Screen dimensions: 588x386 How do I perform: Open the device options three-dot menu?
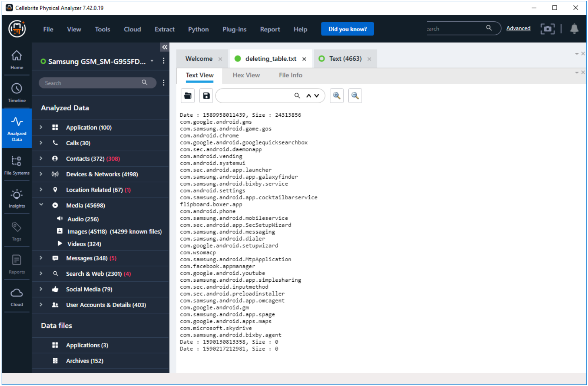pos(164,61)
